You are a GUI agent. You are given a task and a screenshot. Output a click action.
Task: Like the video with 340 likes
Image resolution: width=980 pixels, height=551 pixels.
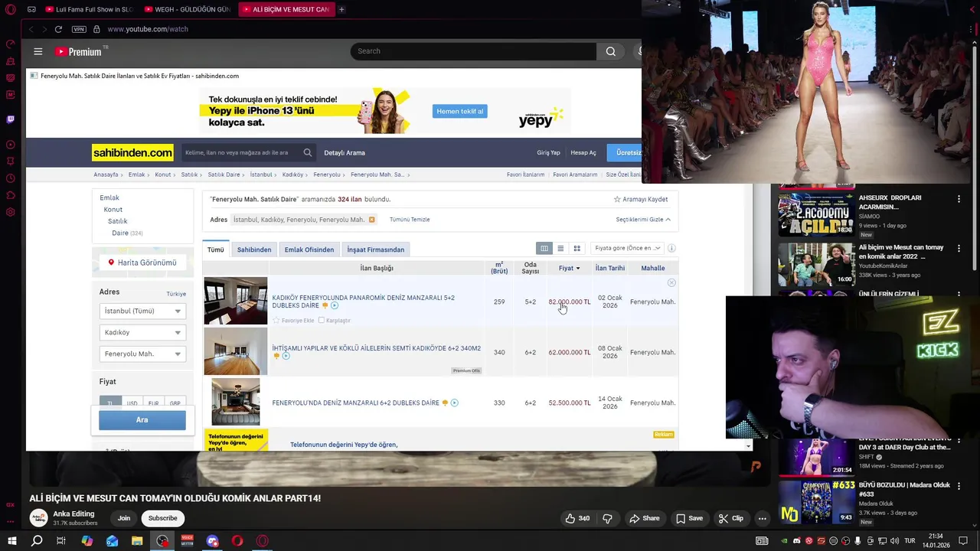[577, 518]
